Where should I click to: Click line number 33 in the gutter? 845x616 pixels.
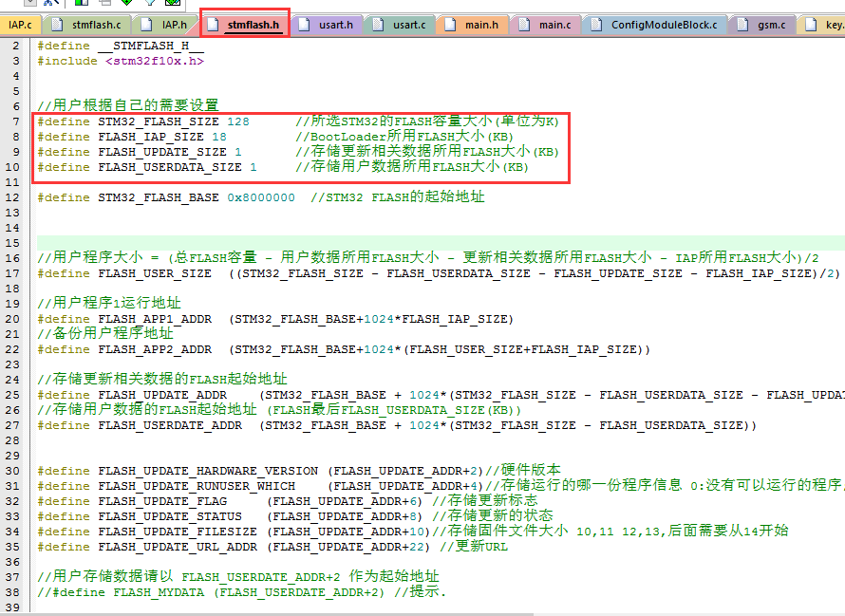click(12, 516)
